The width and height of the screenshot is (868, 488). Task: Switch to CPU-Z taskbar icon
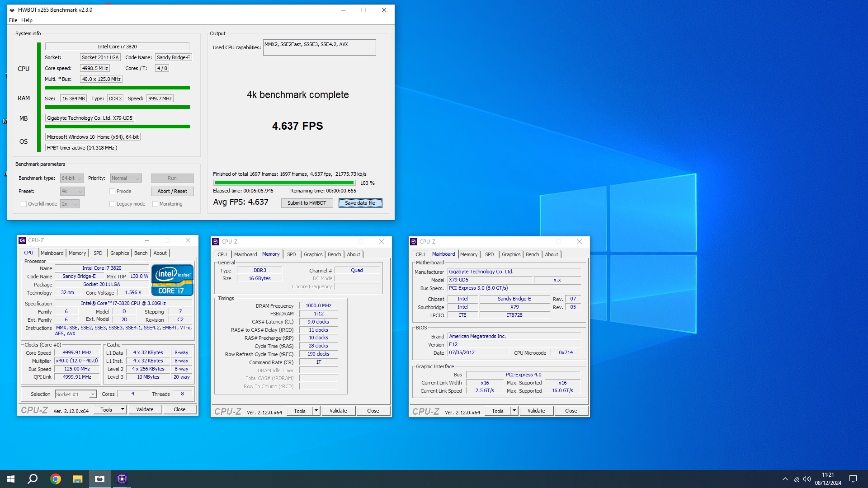click(122, 479)
